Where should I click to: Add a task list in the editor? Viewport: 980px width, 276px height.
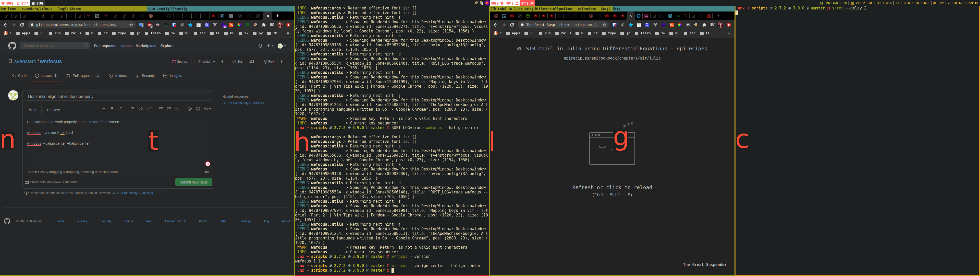(x=177, y=109)
